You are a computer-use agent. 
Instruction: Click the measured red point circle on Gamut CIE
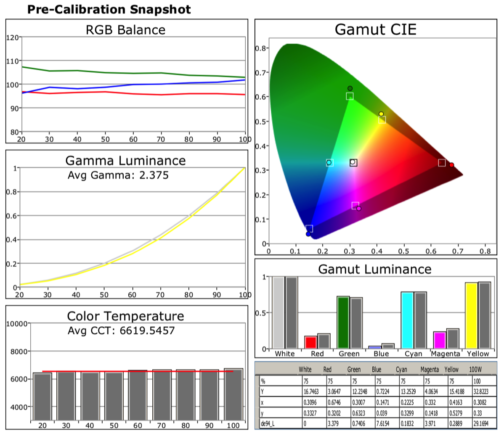(451, 165)
